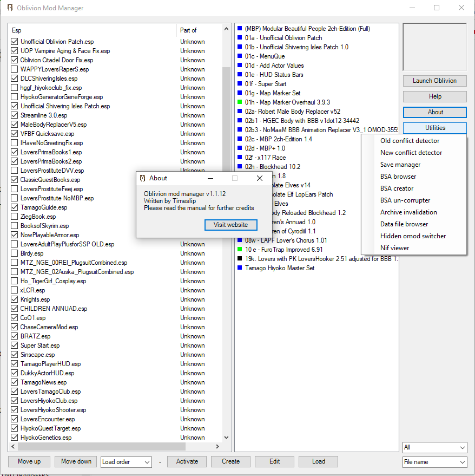Choose New conflict detector
The width and height of the screenshot is (475, 476).
pyautogui.click(x=411, y=152)
